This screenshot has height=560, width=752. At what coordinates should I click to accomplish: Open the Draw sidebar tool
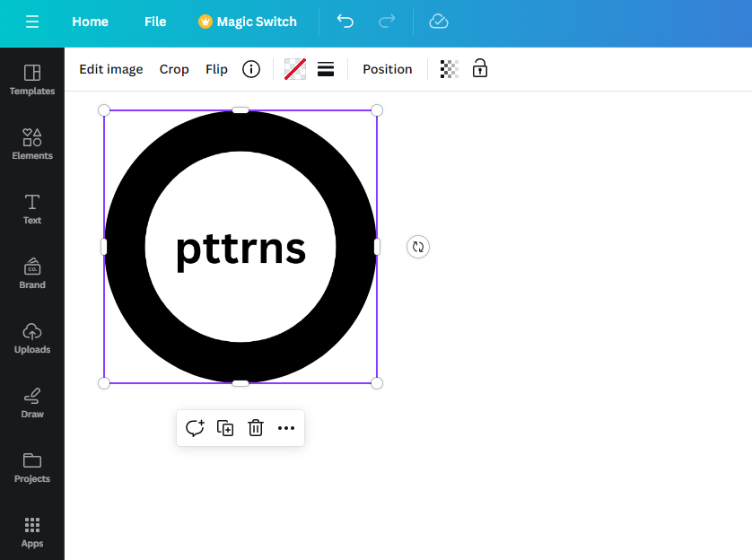(x=32, y=403)
